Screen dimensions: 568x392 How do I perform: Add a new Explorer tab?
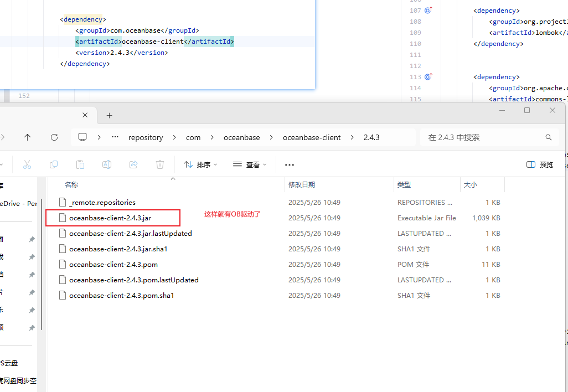click(110, 115)
